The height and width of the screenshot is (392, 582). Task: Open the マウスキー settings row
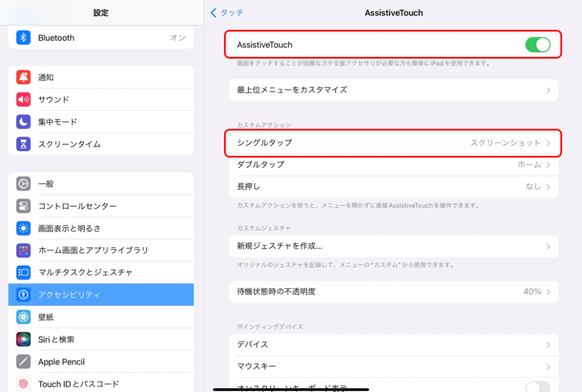pyautogui.click(x=393, y=366)
